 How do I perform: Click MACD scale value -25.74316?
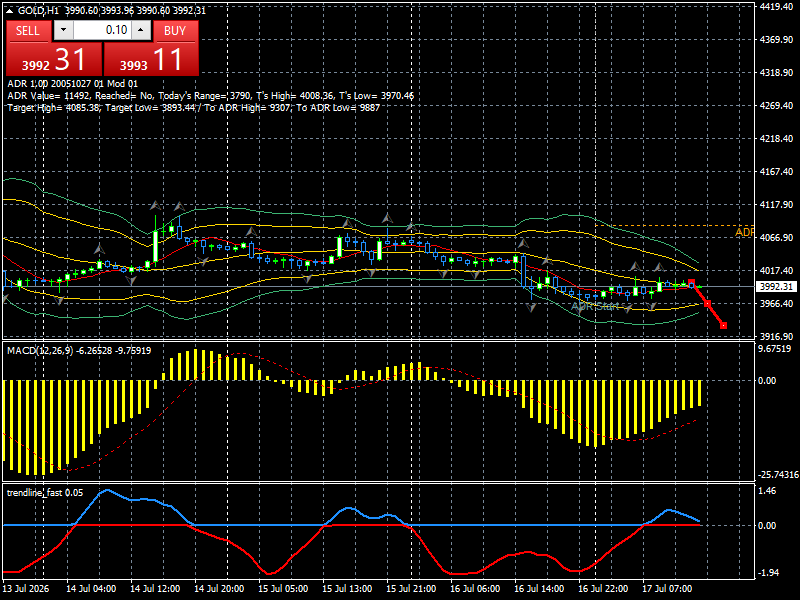pos(779,475)
